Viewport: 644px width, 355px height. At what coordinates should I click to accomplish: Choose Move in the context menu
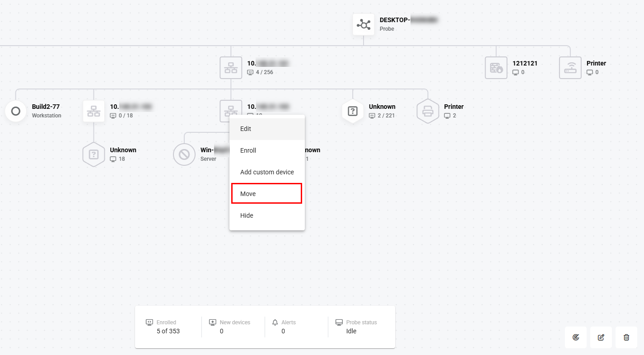point(266,194)
